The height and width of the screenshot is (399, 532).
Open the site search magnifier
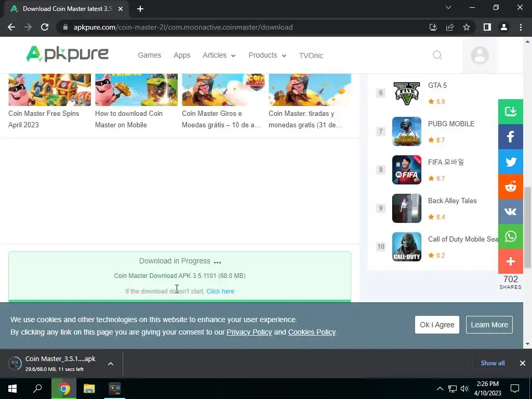(437, 55)
